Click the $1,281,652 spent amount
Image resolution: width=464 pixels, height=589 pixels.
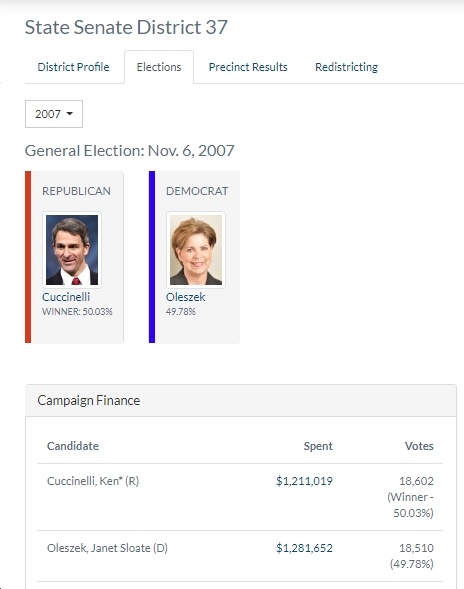[x=304, y=548]
